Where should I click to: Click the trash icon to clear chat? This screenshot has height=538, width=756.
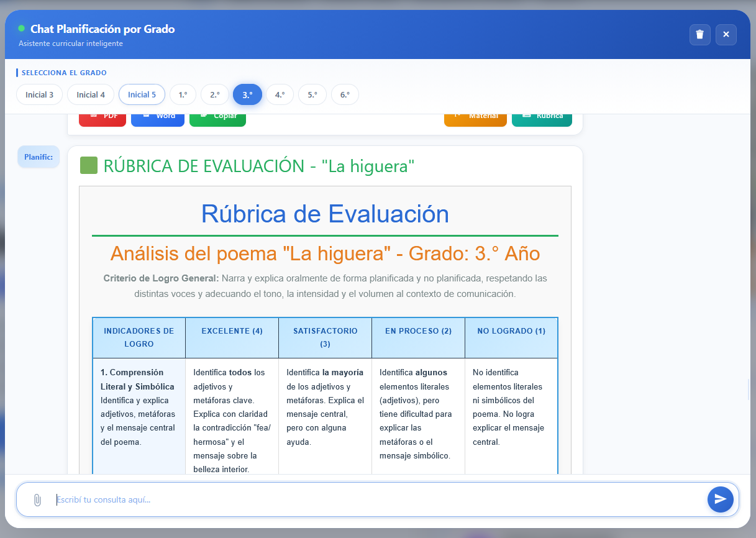tap(699, 34)
